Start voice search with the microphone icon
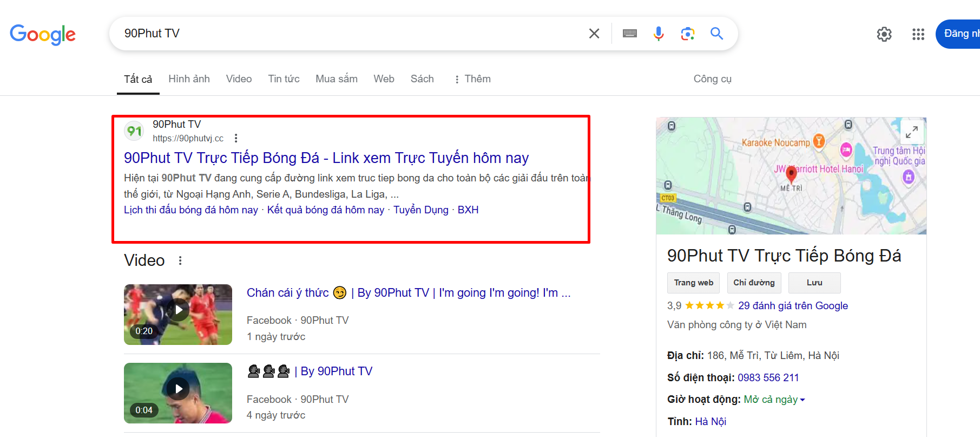Viewport: 980px width, 437px height. click(659, 34)
